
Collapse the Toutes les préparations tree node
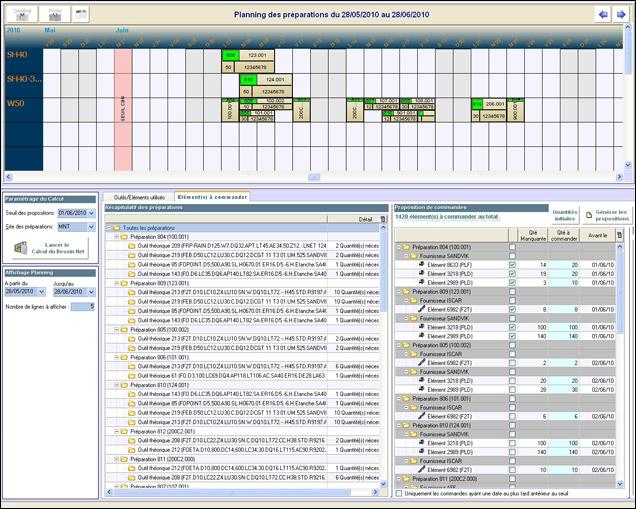click(109, 227)
